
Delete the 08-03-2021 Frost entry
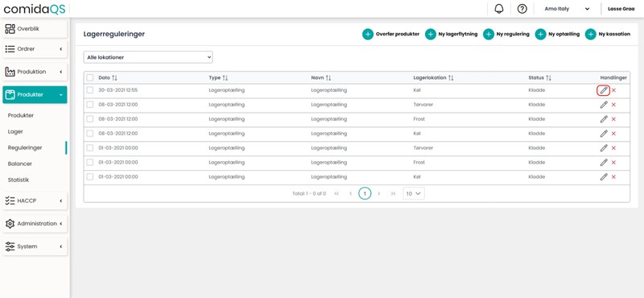613,119
